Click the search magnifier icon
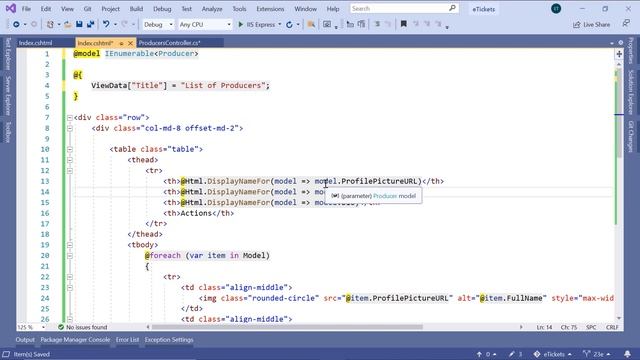 [x=452, y=8]
